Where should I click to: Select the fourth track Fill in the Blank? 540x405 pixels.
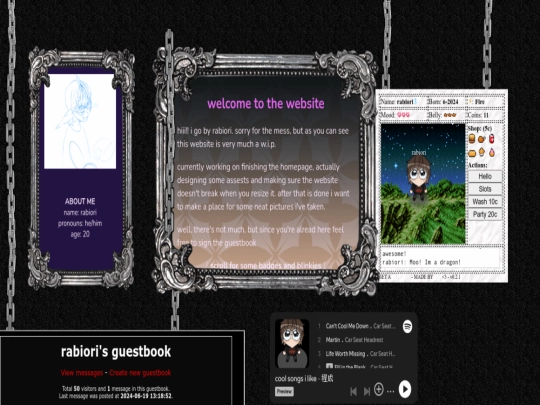(x=356, y=367)
